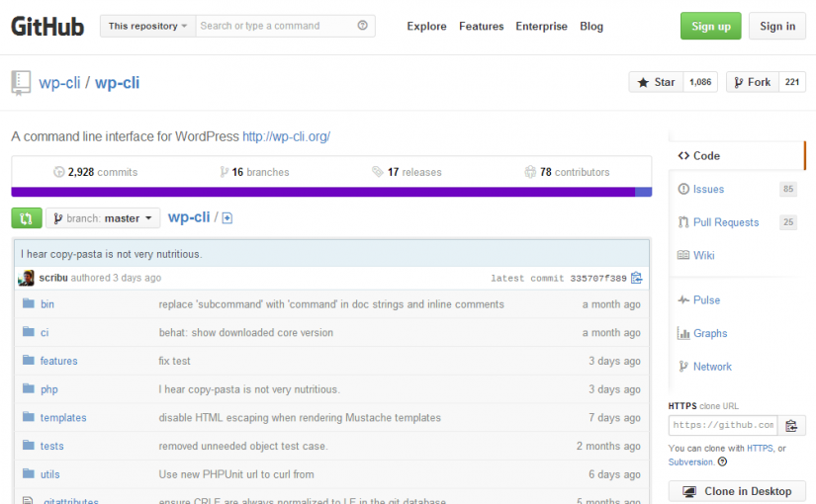View the 1,086 stargazers count
This screenshot has width=816, height=504.
[x=700, y=82]
